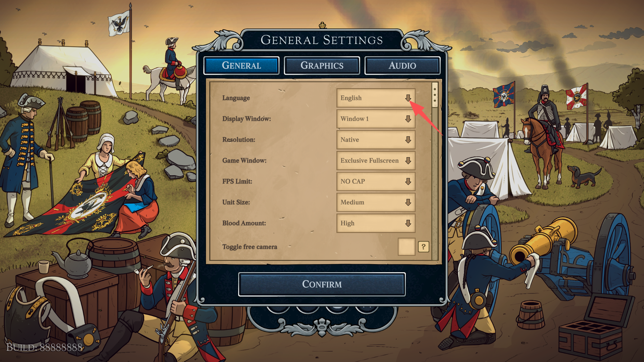This screenshot has width=644, height=362.
Task: Click the Unit Size down-arrow icon
Action: [x=408, y=202]
